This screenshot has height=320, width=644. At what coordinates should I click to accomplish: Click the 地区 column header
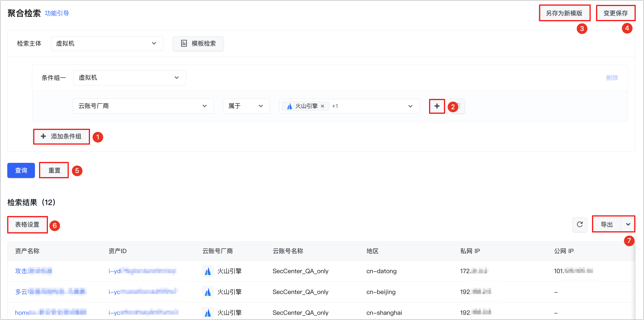373,251
